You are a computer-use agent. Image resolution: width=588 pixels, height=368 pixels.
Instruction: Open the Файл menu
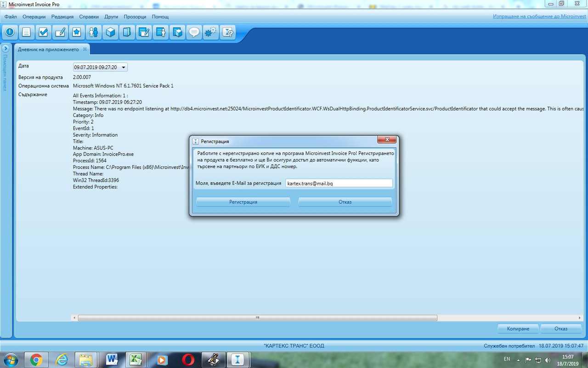(11, 17)
